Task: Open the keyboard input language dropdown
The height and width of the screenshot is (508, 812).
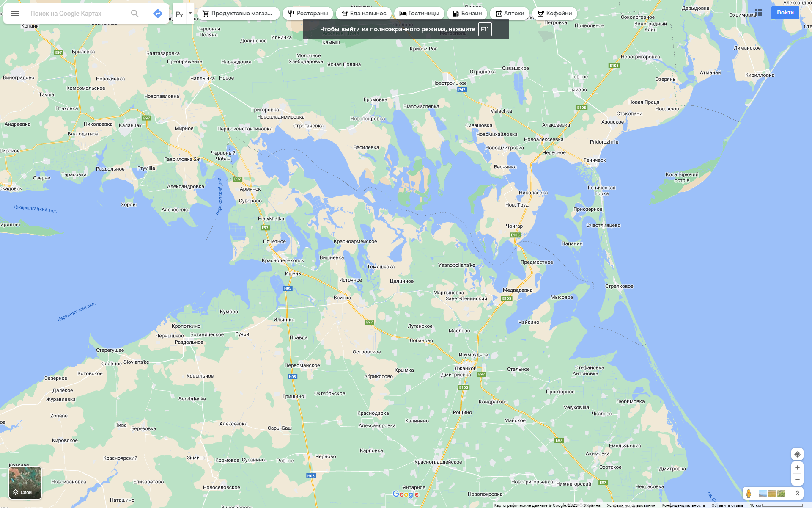Action: click(190, 13)
